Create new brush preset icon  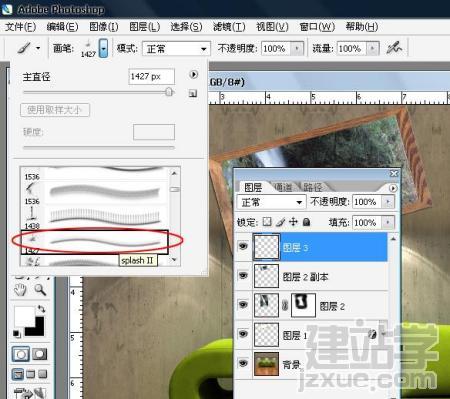(193, 93)
